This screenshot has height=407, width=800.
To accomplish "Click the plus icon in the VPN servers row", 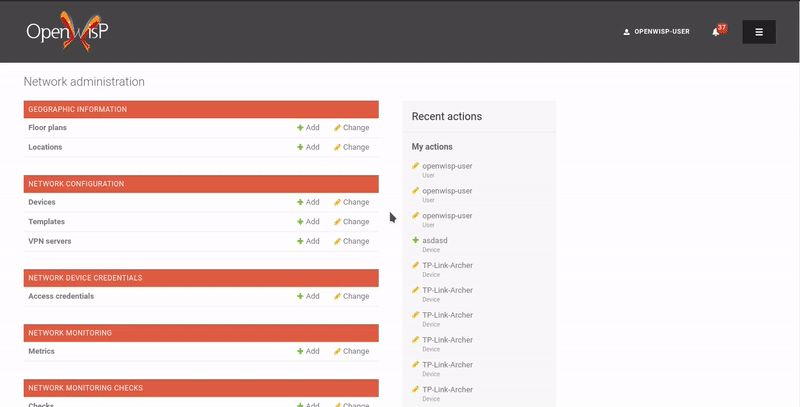I will tap(300, 241).
